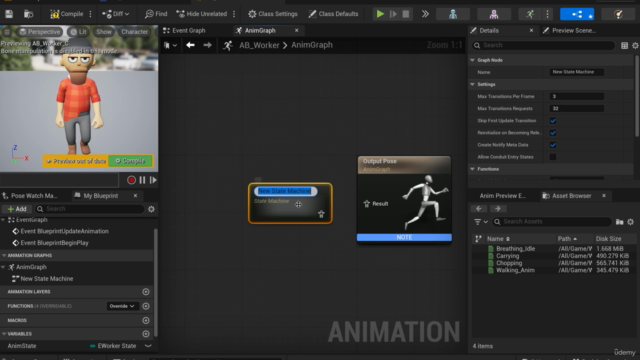Switch to the Animation editor icon

pyautogui.click(x=530, y=14)
